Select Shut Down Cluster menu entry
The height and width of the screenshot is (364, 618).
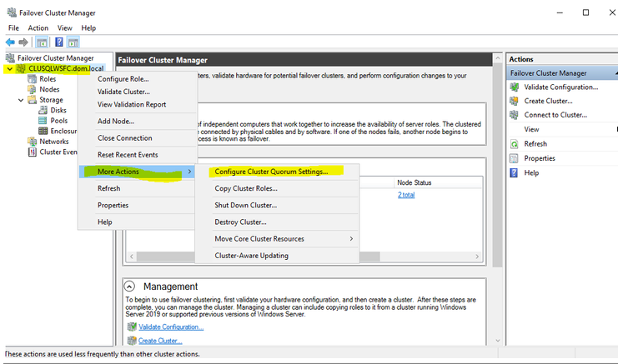point(245,205)
